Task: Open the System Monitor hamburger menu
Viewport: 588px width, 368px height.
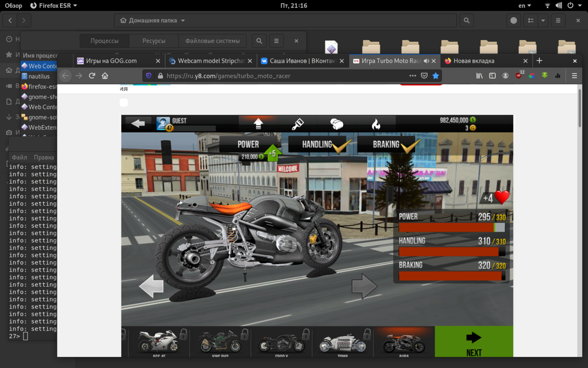Action: coord(276,41)
